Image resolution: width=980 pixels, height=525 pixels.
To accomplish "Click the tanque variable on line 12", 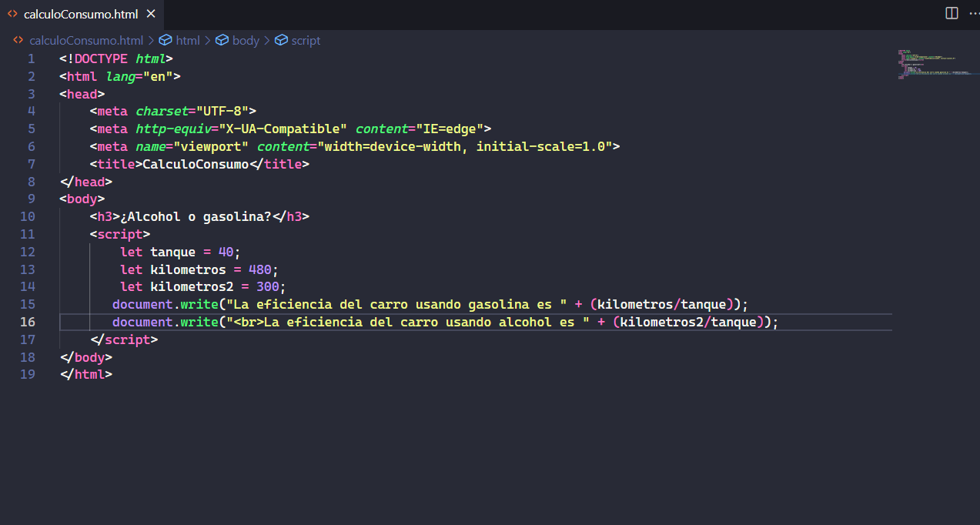I will click(x=173, y=252).
